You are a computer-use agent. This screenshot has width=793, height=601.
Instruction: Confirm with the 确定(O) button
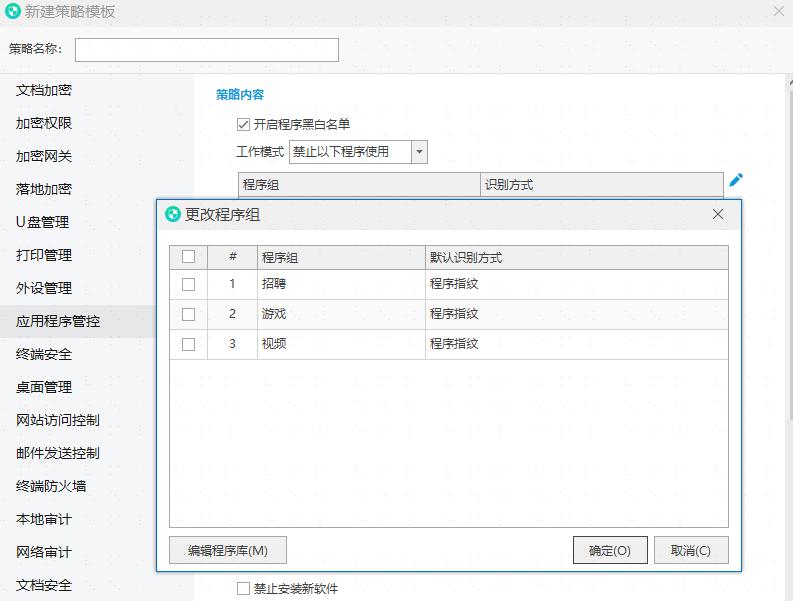click(610, 550)
